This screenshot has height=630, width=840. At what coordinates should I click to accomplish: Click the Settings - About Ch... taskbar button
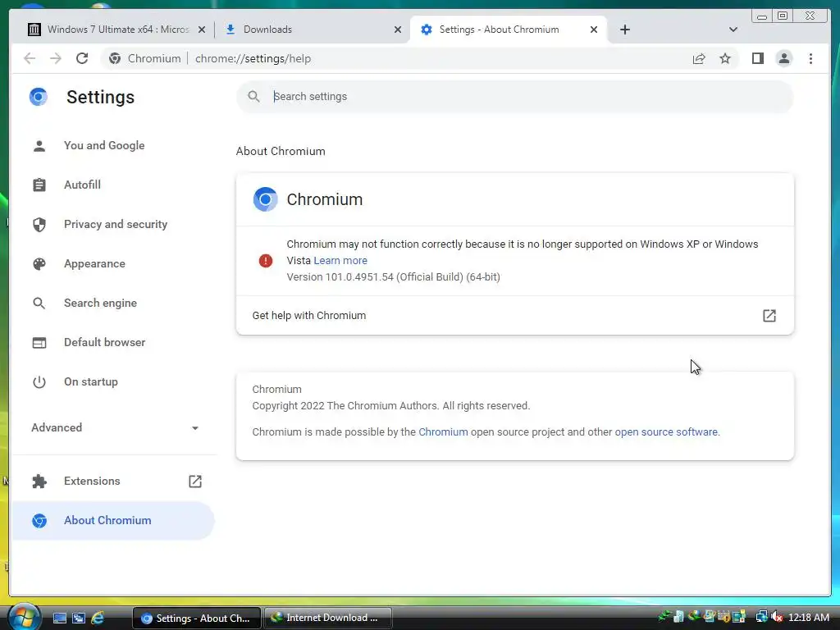pyautogui.click(x=196, y=619)
